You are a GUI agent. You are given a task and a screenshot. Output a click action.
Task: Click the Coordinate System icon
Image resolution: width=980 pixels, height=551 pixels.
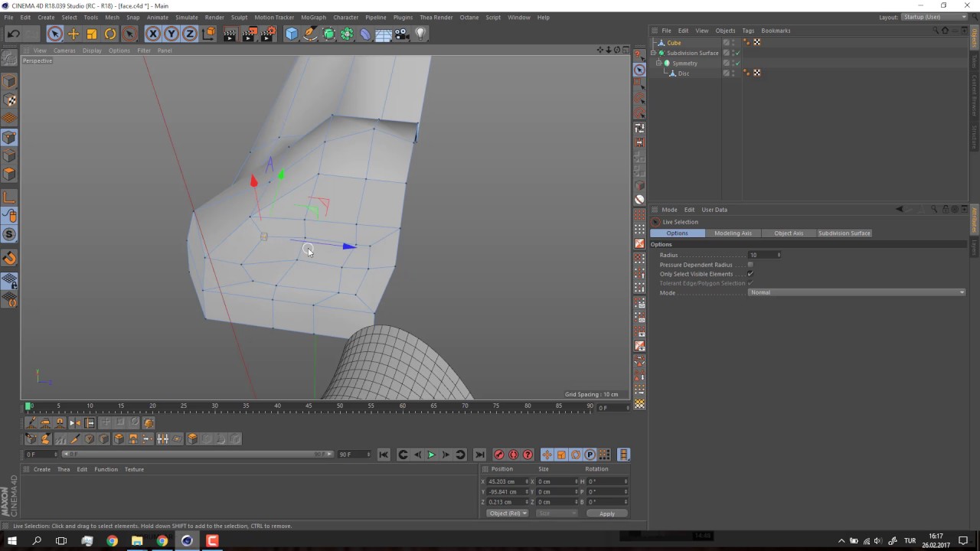pos(208,34)
